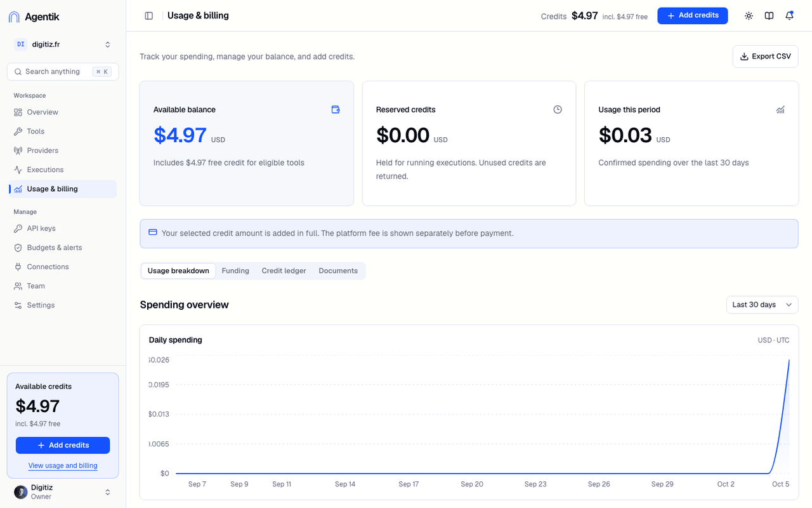Click the credit card icon in the info banner
The image size is (812, 508).
pyautogui.click(x=152, y=232)
